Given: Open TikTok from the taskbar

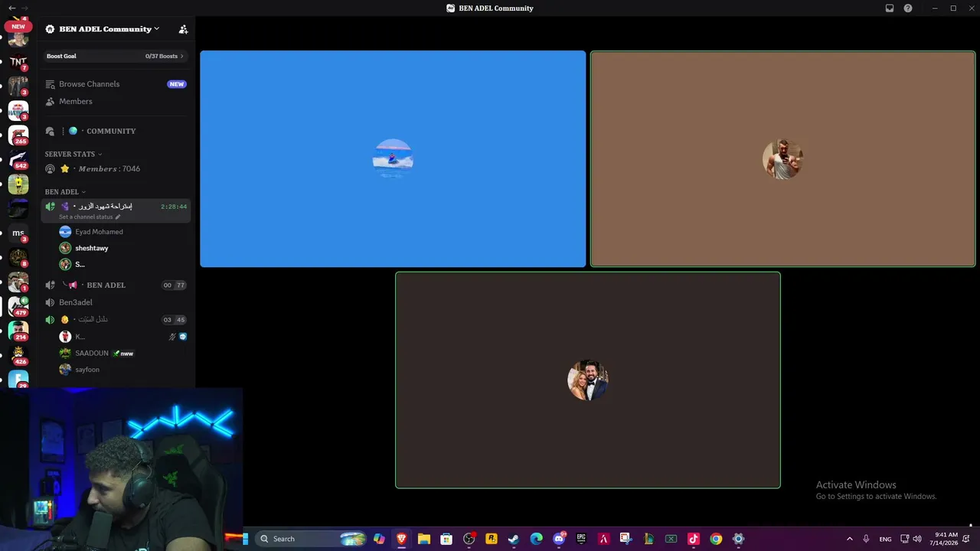Looking at the screenshot, I should pos(694,539).
